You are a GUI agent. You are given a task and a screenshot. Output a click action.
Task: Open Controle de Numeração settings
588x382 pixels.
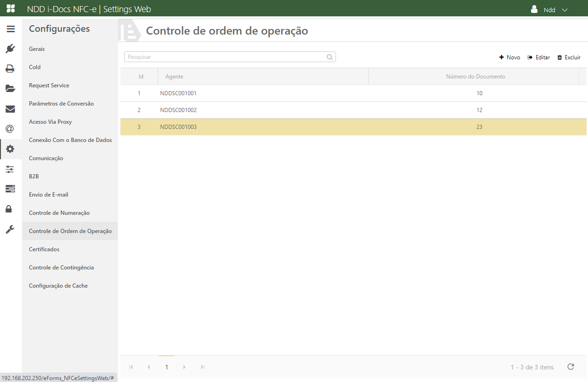click(x=59, y=213)
